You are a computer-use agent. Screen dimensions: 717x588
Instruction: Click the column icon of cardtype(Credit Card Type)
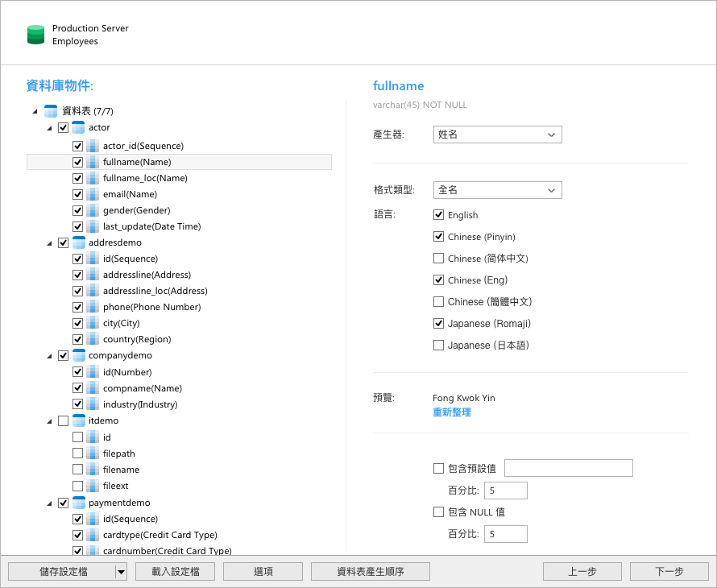pyautogui.click(x=93, y=535)
